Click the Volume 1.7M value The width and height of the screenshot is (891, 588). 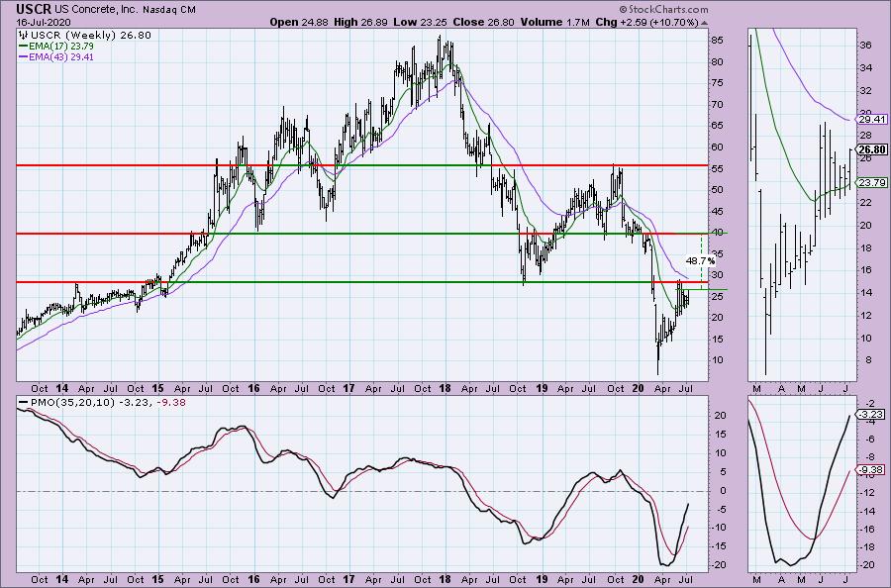[x=554, y=22]
